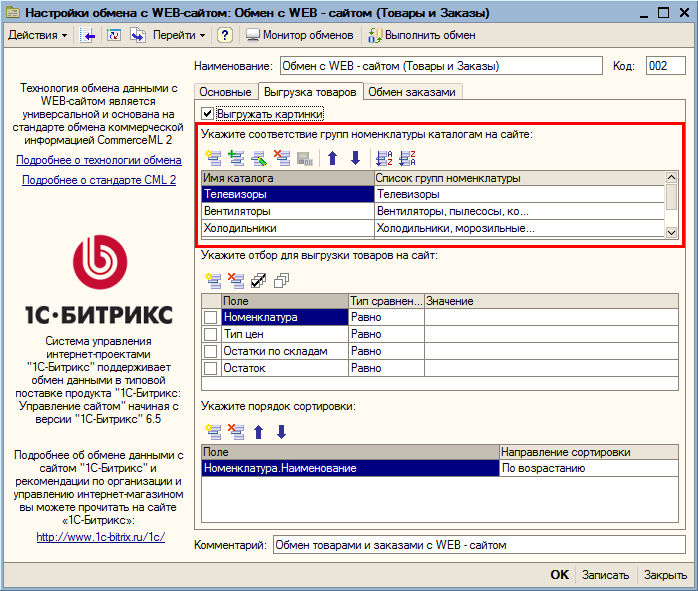This screenshot has width=698, height=591.
Task: Enable the Остатки по складам filter checkbox
Action: point(211,351)
